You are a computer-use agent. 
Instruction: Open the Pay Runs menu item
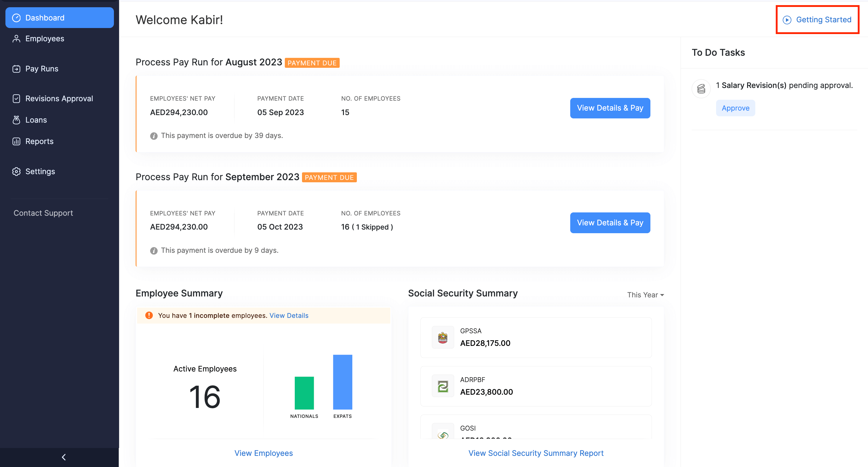(x=42, y=69)
